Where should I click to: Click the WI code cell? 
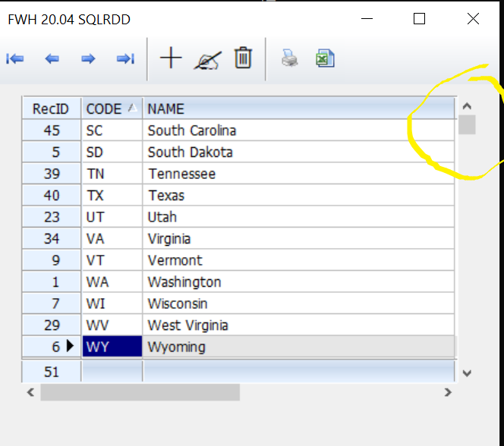[112, 303]
